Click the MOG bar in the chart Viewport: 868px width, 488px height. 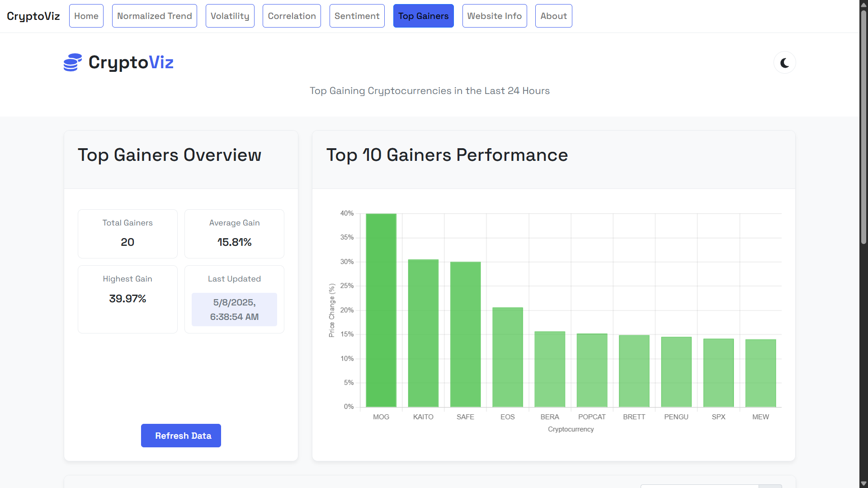tap(381, 310)
